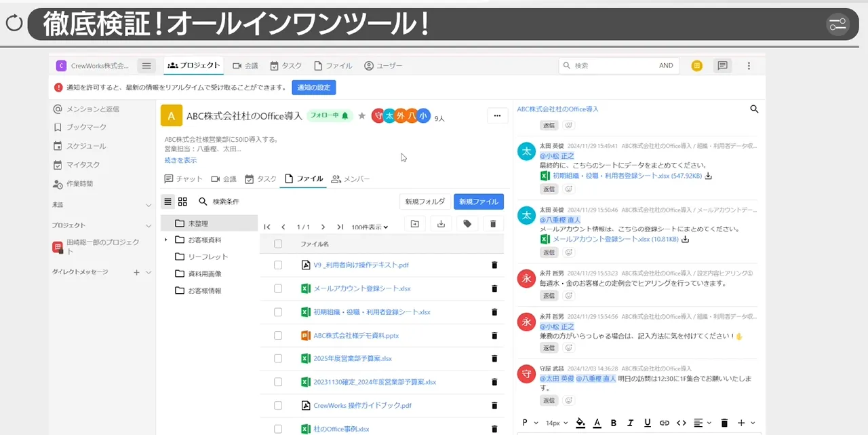Download files using the download icon
This screenshot has width=868, height=435.
(441, 223)
